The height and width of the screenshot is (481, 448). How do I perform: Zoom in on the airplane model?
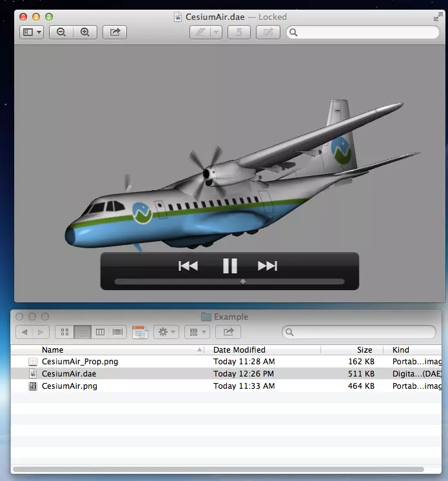coord(85,32)
